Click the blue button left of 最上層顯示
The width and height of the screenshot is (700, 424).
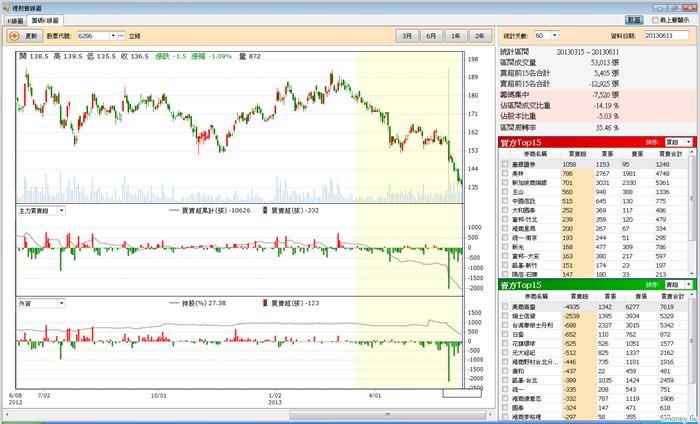[x=634, y=20]
